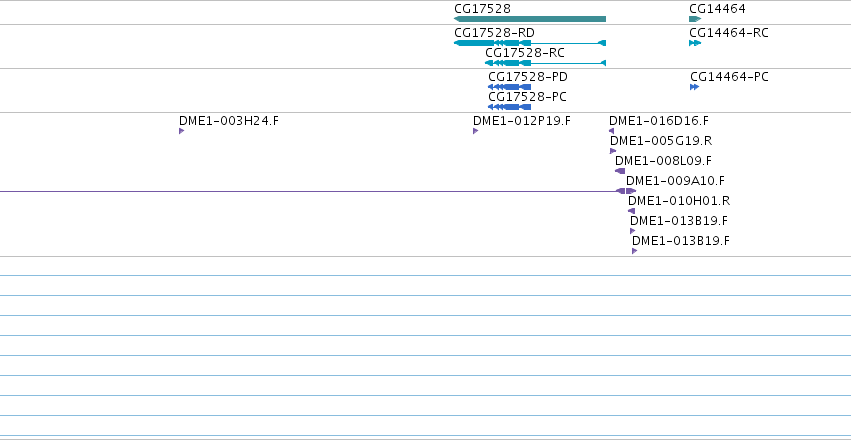This screenshot has width=851, height=440.
Task: Select the purple arrow under DME1-005G19.R
Action: [x=613, y=151]
